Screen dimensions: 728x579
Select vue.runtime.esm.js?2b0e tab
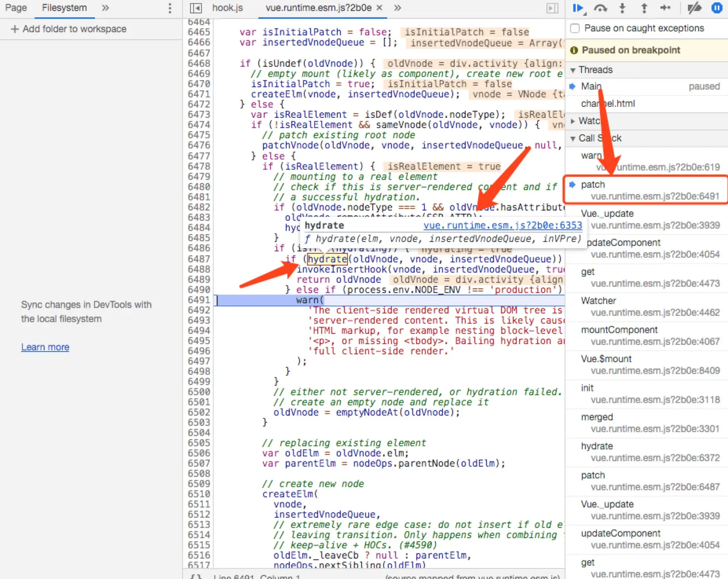(x=318, y=8)
